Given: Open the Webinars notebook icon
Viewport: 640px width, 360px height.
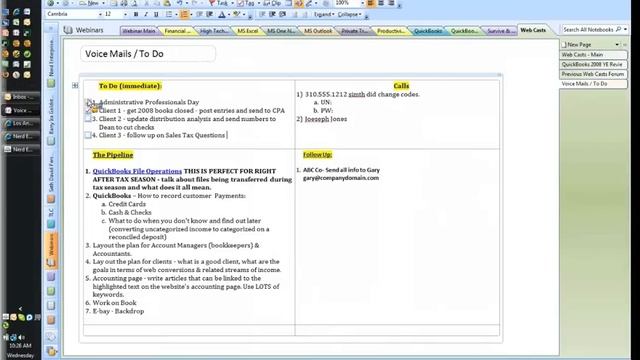Looking at the screenshot, I should pos(68,30).
